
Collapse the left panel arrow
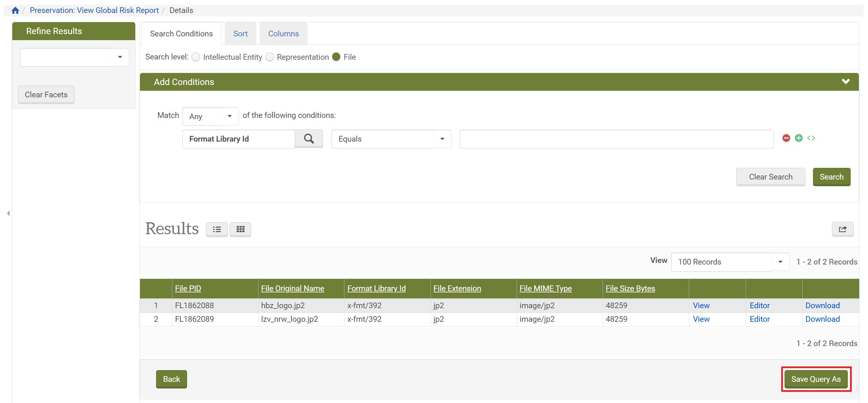8,213
